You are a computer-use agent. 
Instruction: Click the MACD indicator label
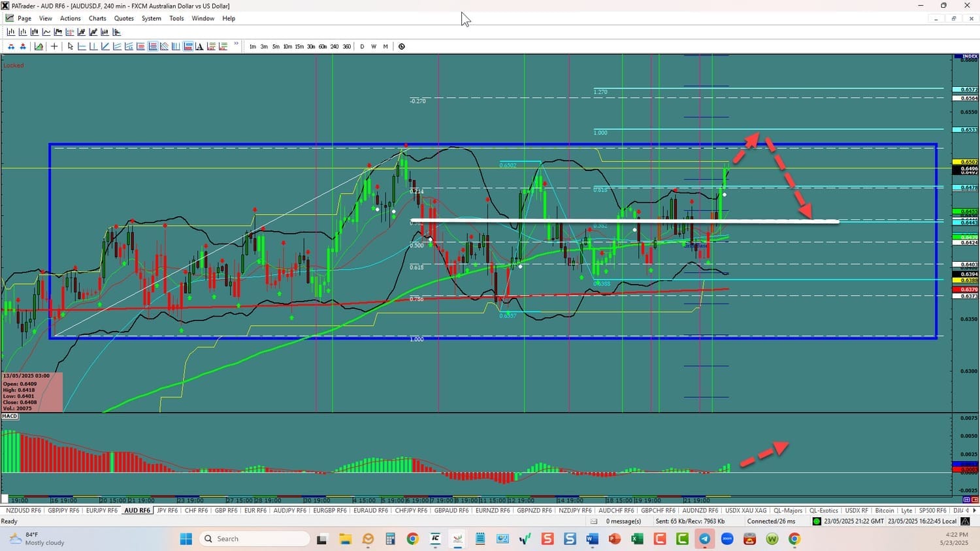point(10,416)
